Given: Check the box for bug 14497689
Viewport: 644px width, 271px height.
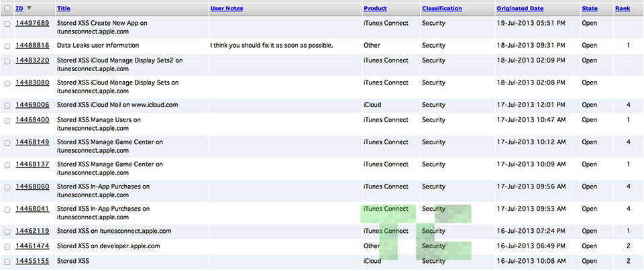Looking at the screenshot, I should [7, 23].
